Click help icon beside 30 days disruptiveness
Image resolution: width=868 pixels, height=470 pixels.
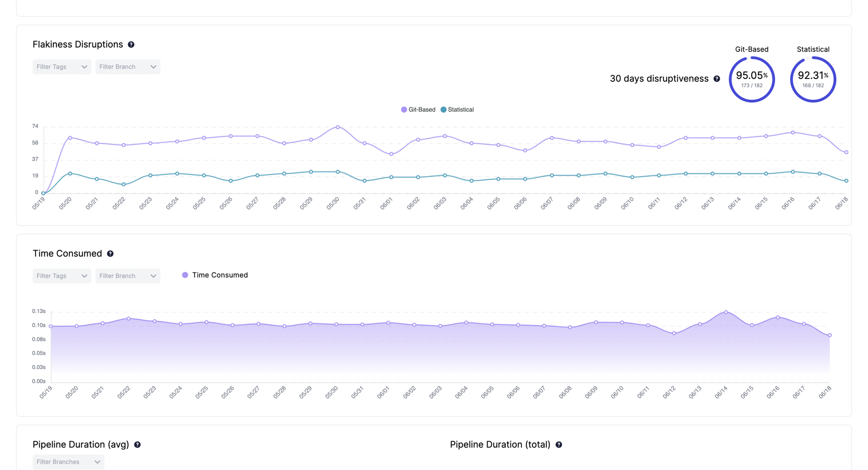(x=717, y=79)
